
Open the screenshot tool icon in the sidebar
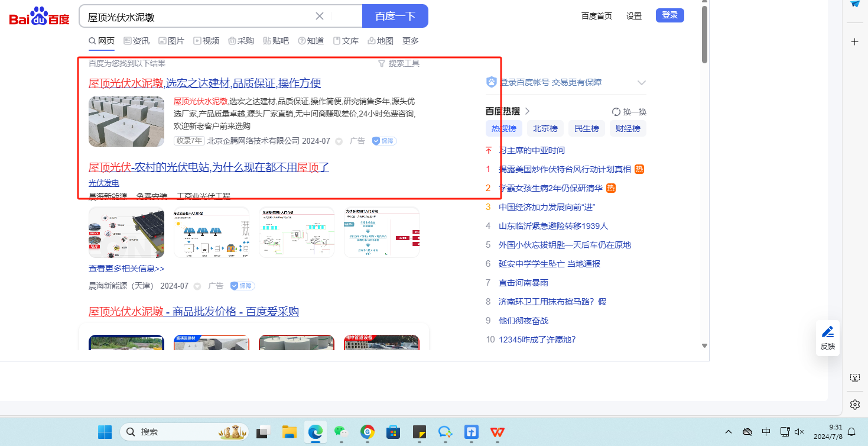[x=854, y=378]
